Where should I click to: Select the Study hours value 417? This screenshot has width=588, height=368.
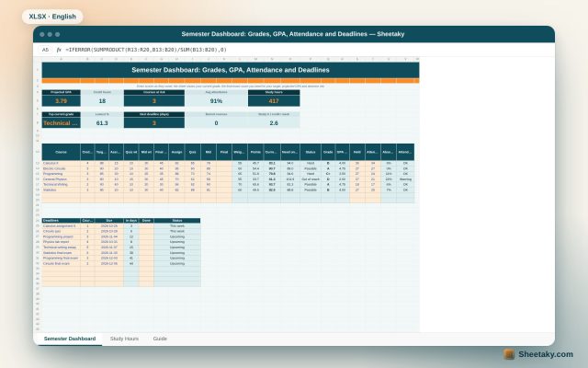tap(274, 100)
